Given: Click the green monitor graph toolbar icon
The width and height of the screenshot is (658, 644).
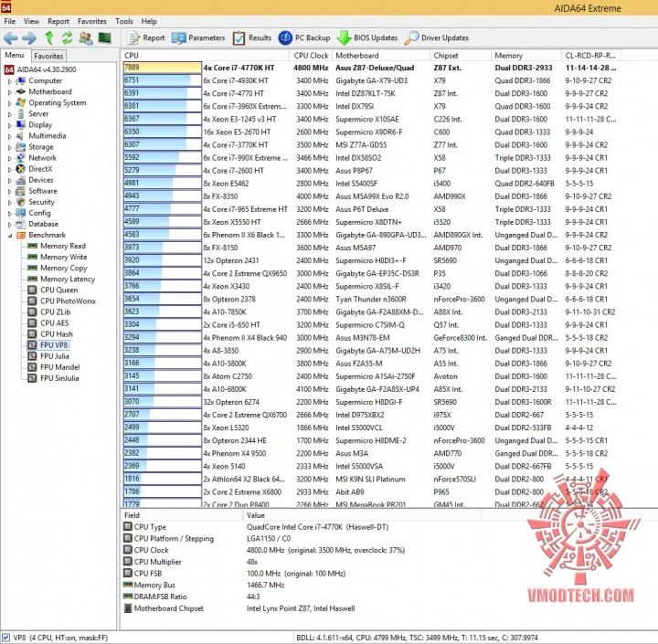Looking at the screenshot, I should point(104,37).
